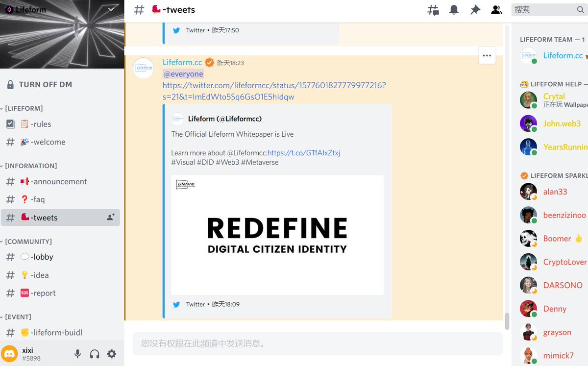588x366 pixels.
Task: Click the xixi user avatar
Action: (9, 354)
